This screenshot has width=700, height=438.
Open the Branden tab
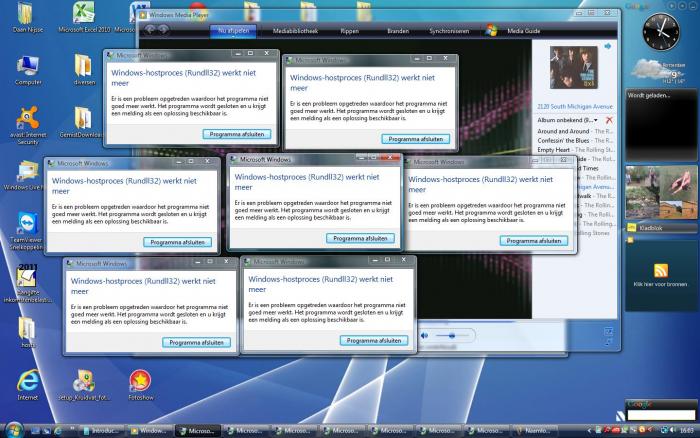(398, 31)
